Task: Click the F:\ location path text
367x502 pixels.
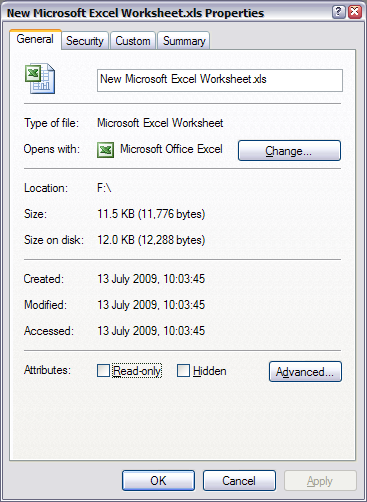Action: click(104, 188)
